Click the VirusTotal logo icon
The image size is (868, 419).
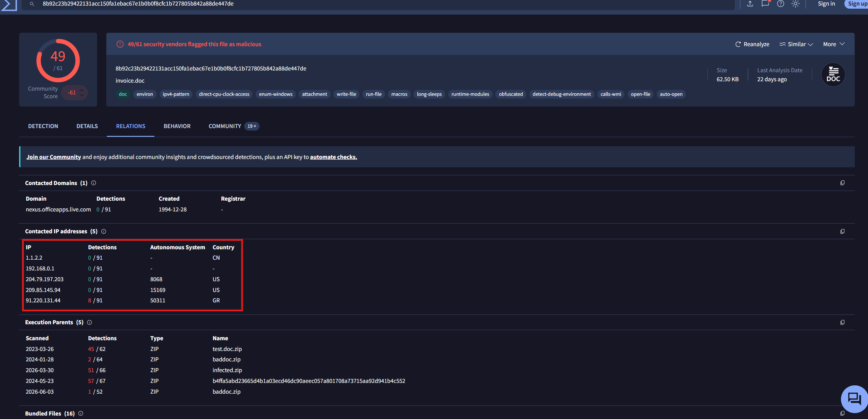pyautogui.click(x=9, y=5)
